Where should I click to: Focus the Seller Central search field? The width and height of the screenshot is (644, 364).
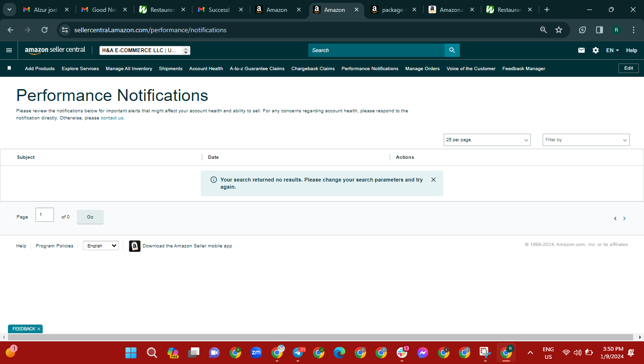pos(376,50)
